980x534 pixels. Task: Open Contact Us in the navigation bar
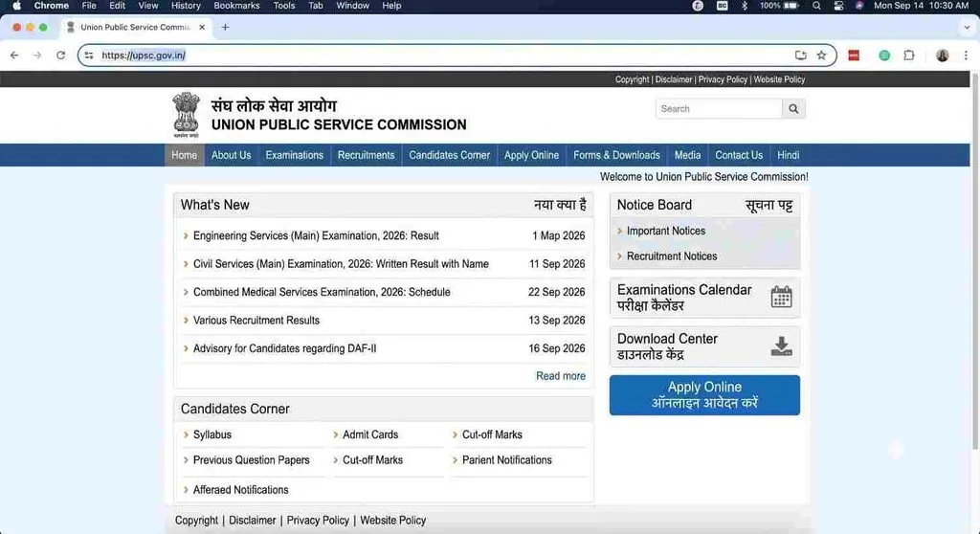[739, 155]
